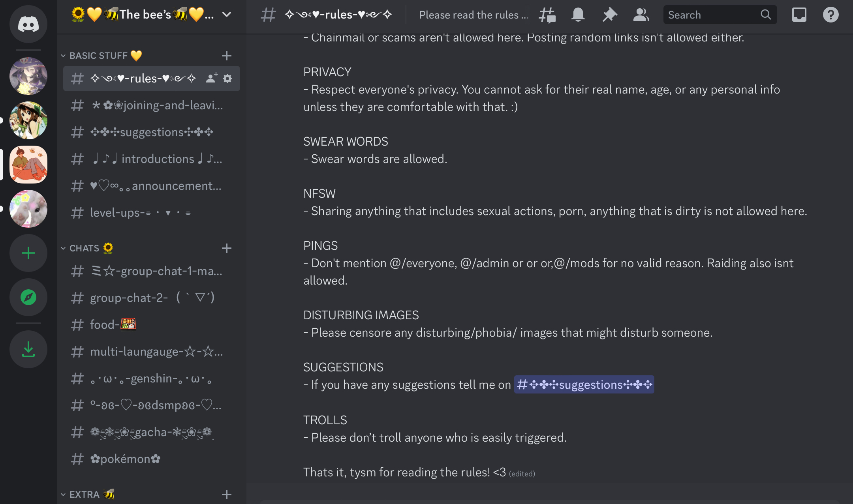853x504 pixels.
Task: Click the suggestions channel link in message
Action: point(584,384)
